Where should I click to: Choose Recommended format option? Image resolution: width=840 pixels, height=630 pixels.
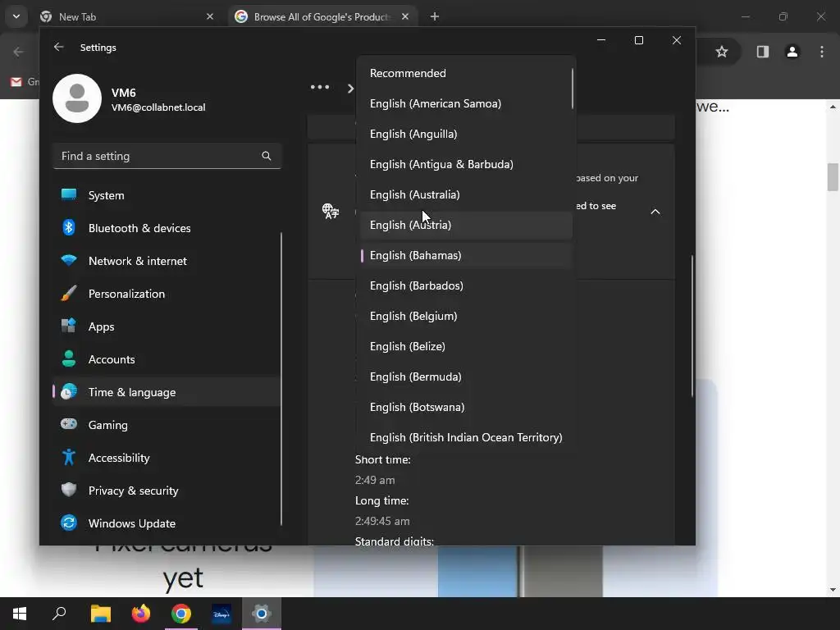point(464,73)
